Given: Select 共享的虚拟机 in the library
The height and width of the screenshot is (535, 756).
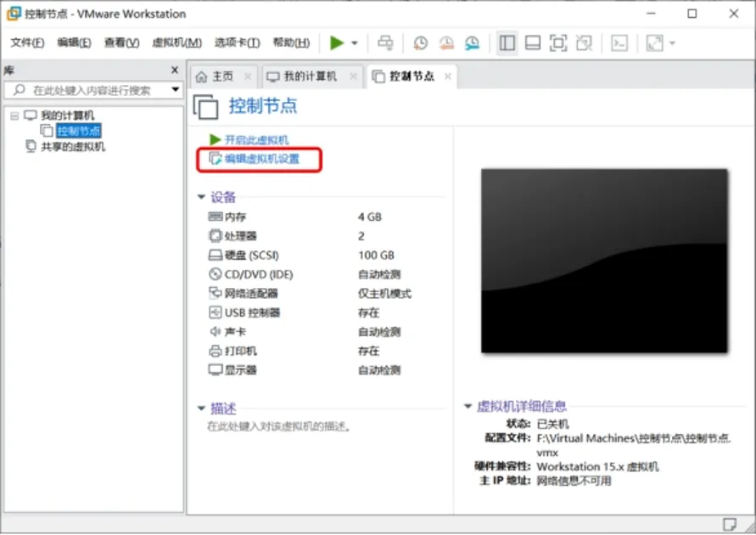Looking at the screenshot, I should [x=73, y=147].
